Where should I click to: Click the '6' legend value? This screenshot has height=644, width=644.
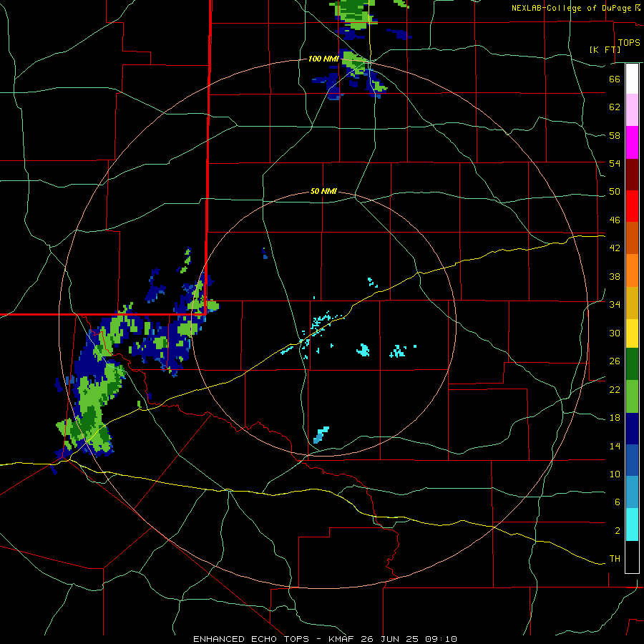[618, 502]
